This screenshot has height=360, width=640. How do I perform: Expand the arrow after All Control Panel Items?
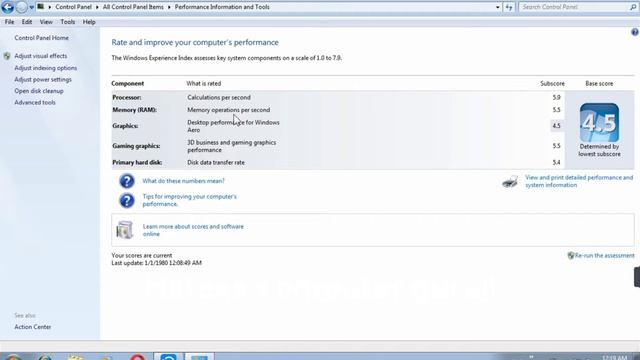pyautogui.click(x=169, y=7)
